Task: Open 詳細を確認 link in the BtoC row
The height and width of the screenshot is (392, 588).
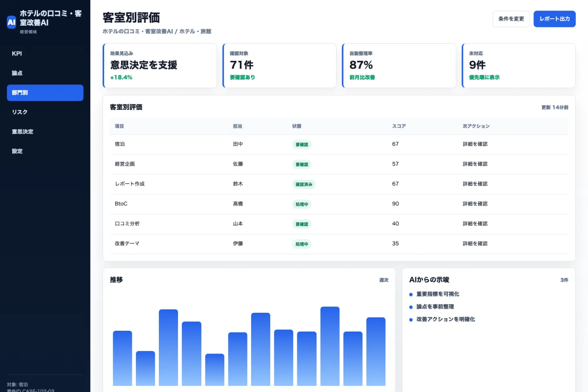Action: 475,204
